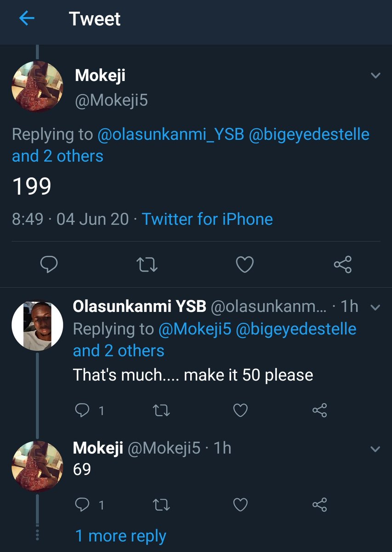
Task: Like Mokeji's "69" tweet
Action: pyautogui.click(x=240, y=505)
